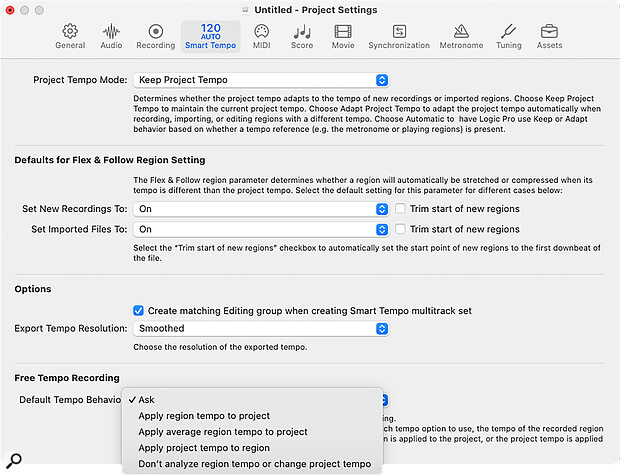Screen dimensions: 620x475
Task: Switch to Recording settings icon
Action: [155, 37]
